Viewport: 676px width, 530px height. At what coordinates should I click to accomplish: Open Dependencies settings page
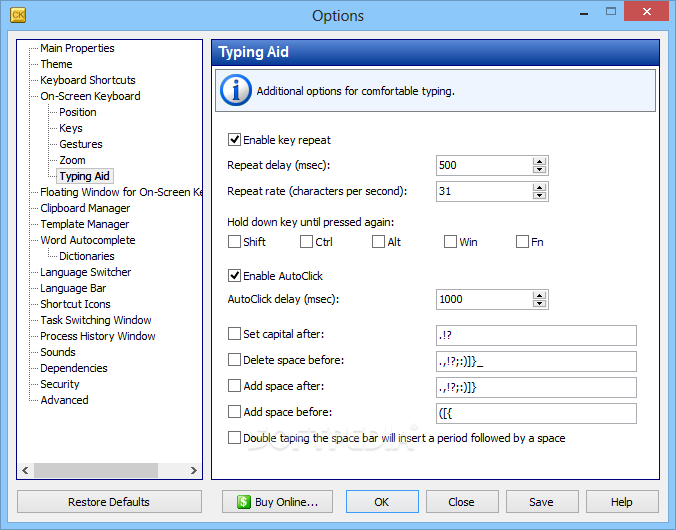[x=74, y=368]
